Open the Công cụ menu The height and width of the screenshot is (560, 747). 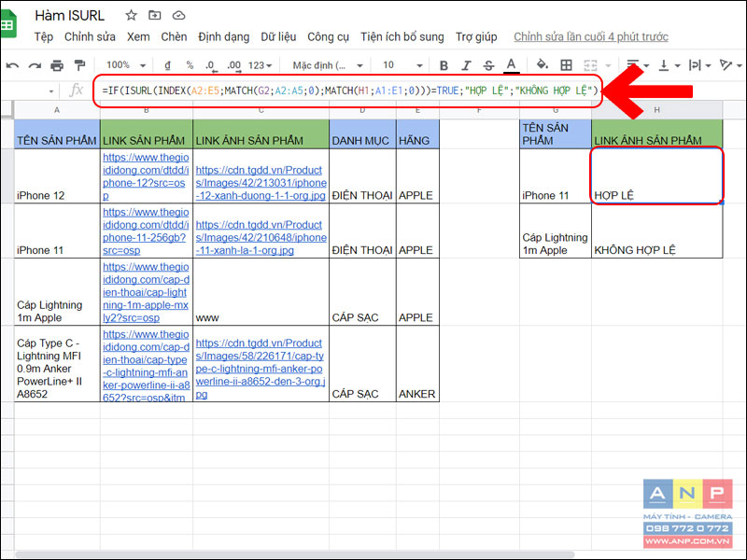click(329, 37)
